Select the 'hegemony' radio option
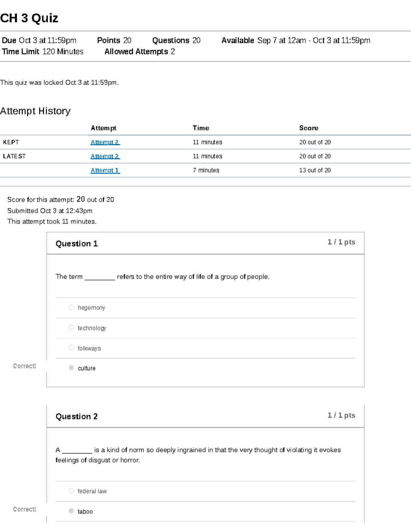The image size is (411, 532). [71, 307]
